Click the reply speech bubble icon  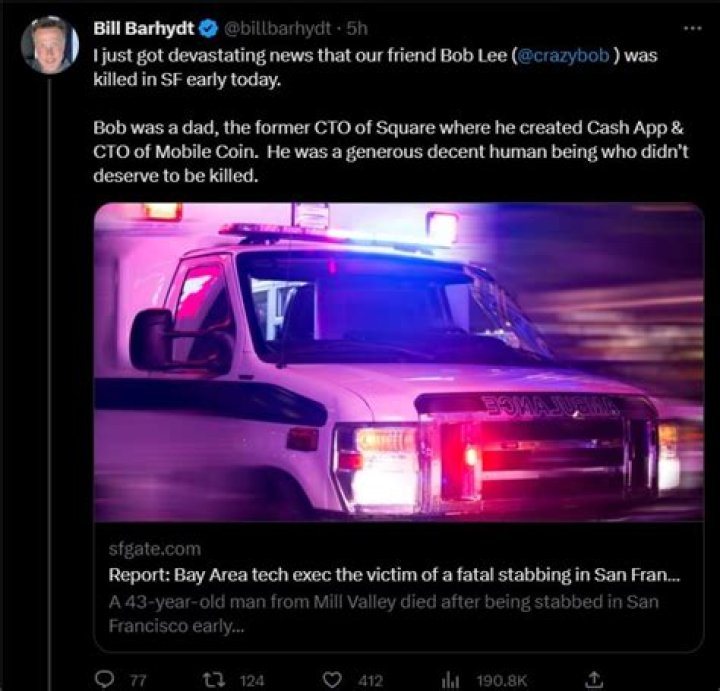105,679
